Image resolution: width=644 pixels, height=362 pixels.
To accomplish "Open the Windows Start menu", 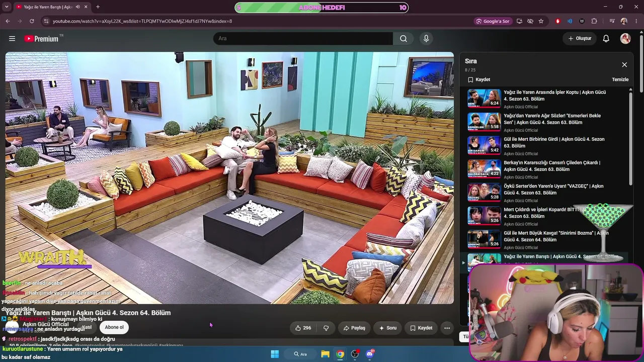I will pos(275,354).
